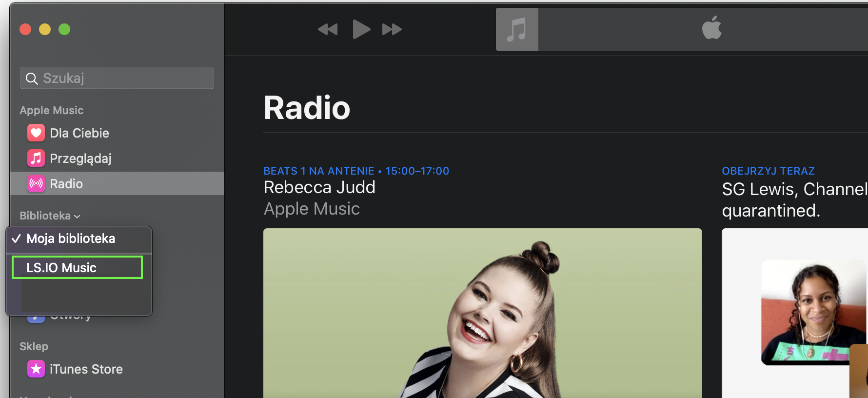
Task: Click the yellow minimize window button
Action: click(x=45, y=29)
